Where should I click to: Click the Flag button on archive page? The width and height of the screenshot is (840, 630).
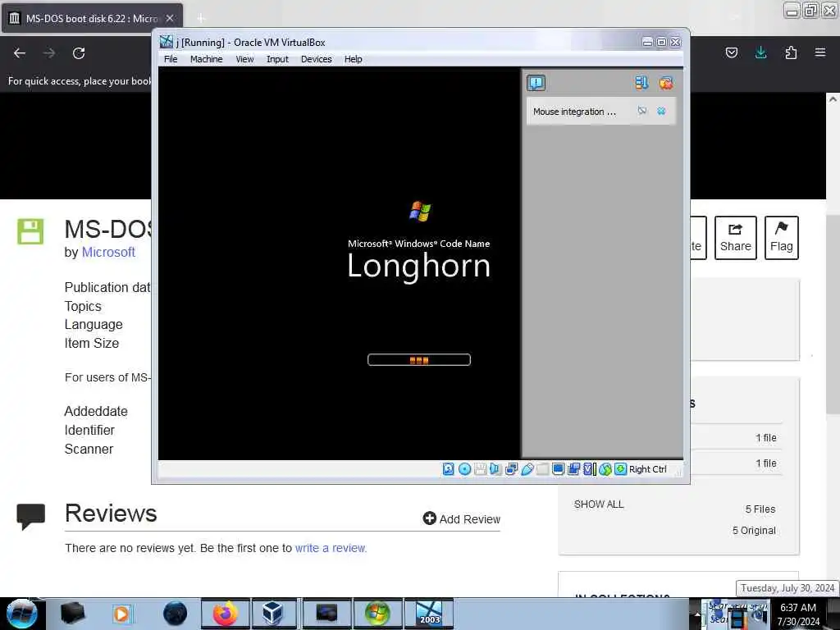pyautogui.click(x=782, y=238)
